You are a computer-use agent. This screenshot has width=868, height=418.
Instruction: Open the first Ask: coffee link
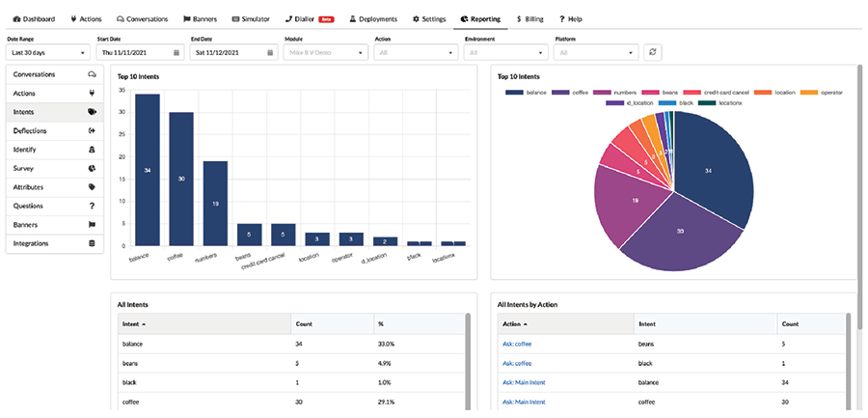tap(517, 343)
